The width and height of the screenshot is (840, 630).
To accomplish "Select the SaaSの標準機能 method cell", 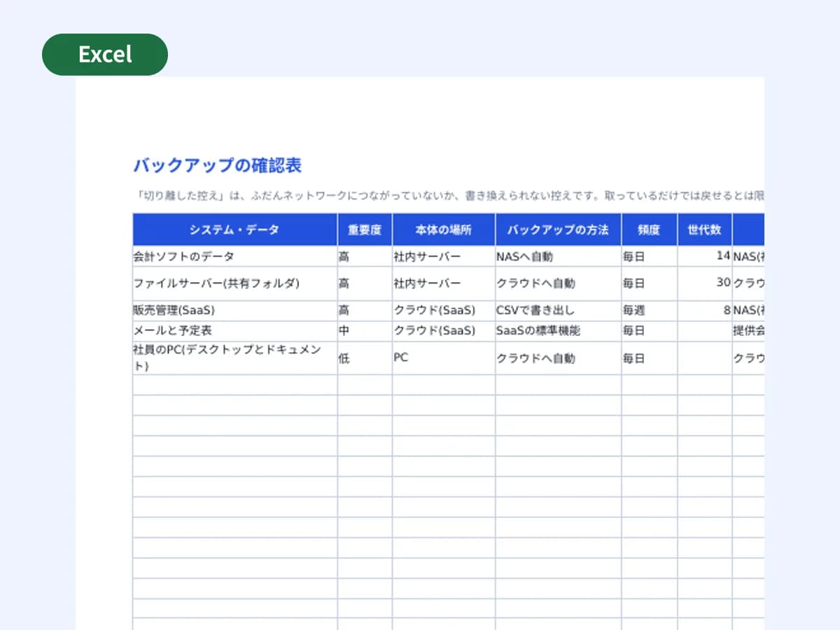I will point(558,331).
